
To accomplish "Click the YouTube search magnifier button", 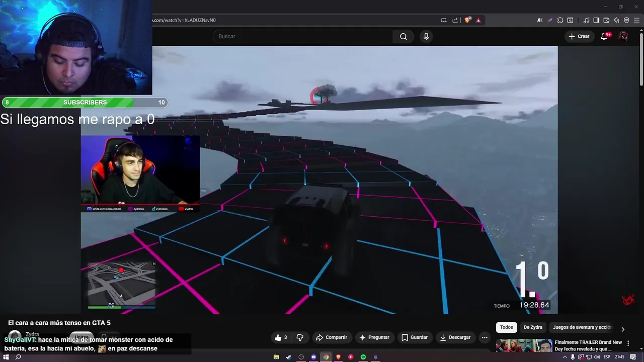I will tap(404, 36).
